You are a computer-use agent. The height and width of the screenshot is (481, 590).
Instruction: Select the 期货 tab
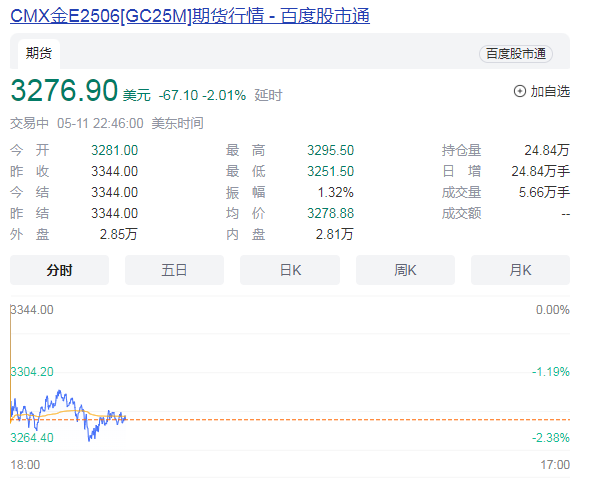39,53
